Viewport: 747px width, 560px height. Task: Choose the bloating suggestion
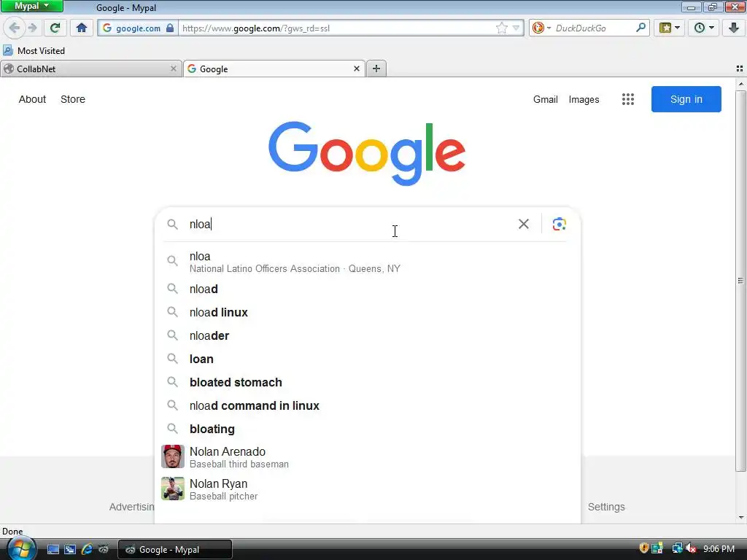point(367,429)
